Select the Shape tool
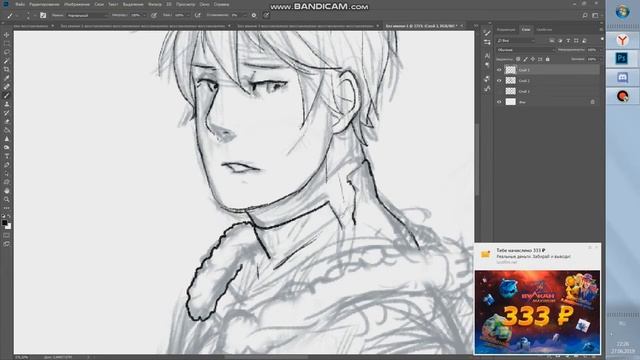Screen dimensions: 640x360 7,182
